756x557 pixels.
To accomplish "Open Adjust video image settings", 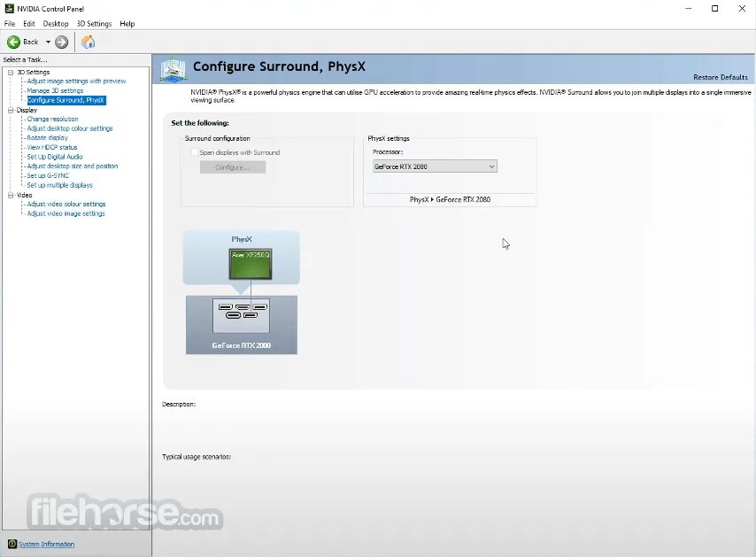I will (66, 213).
